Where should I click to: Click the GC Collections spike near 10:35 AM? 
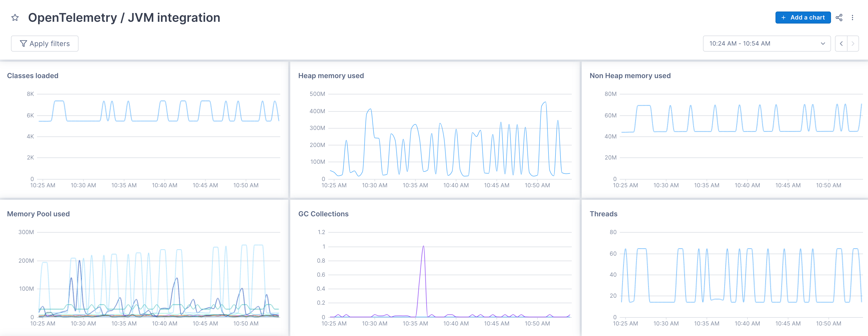(x=423, y=246)
